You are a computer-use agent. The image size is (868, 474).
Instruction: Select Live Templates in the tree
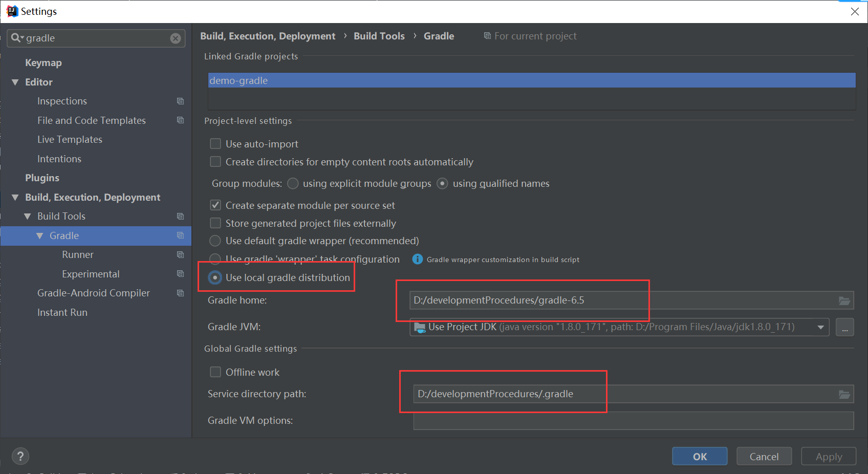click(x=70, y=140)
